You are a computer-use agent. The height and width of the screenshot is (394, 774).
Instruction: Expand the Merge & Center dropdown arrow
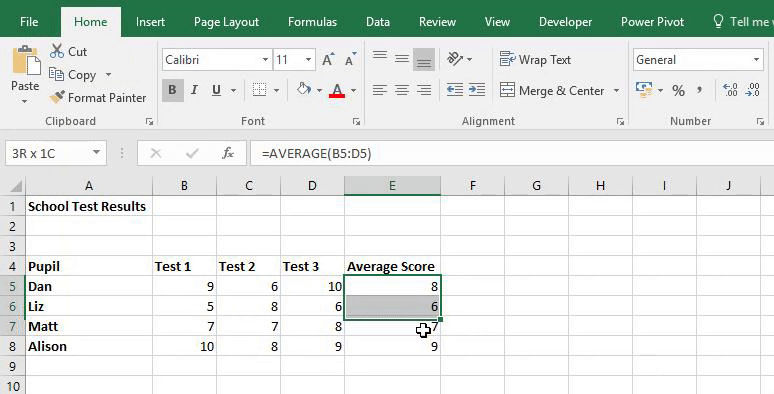pyautogui.click(x=617, y=90)
